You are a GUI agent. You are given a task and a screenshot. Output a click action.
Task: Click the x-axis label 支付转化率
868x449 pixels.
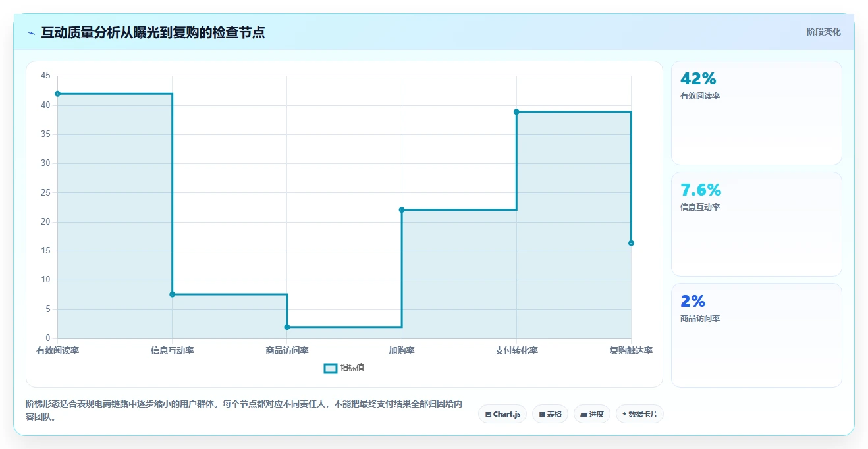(516, 350)
